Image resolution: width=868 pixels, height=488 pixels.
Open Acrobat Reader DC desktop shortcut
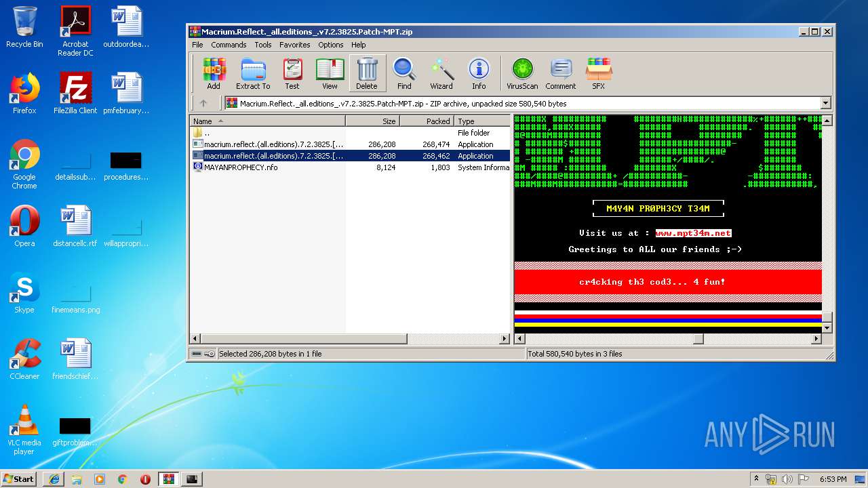(75, 31)
